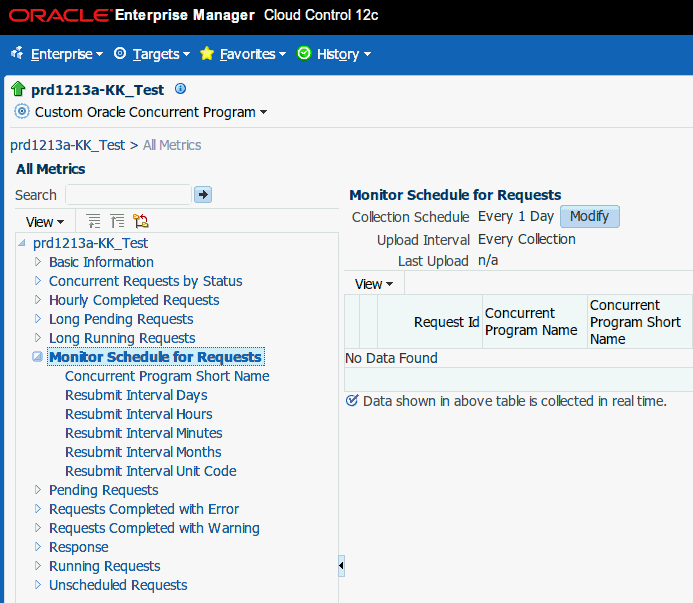Open Resubmit Interval Minutes metric
693x603 pixels.
[x=144, y=433]
